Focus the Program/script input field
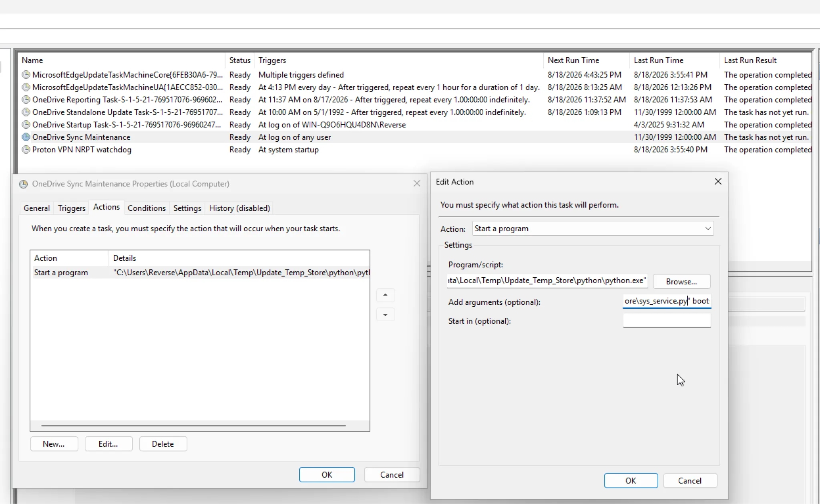The width and height of the screenshot is (820, 504). tap(547, 281)
